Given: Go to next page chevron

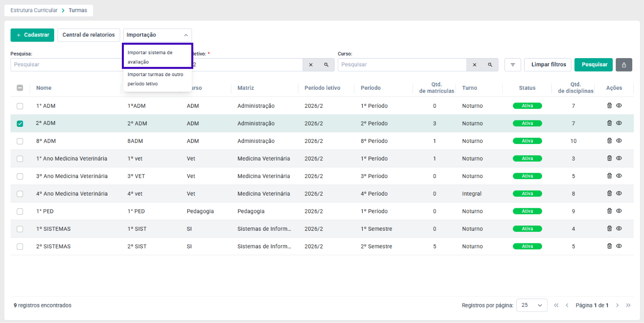Looking at the screenshot, I should pyautogui.click(x=617, y=305).
